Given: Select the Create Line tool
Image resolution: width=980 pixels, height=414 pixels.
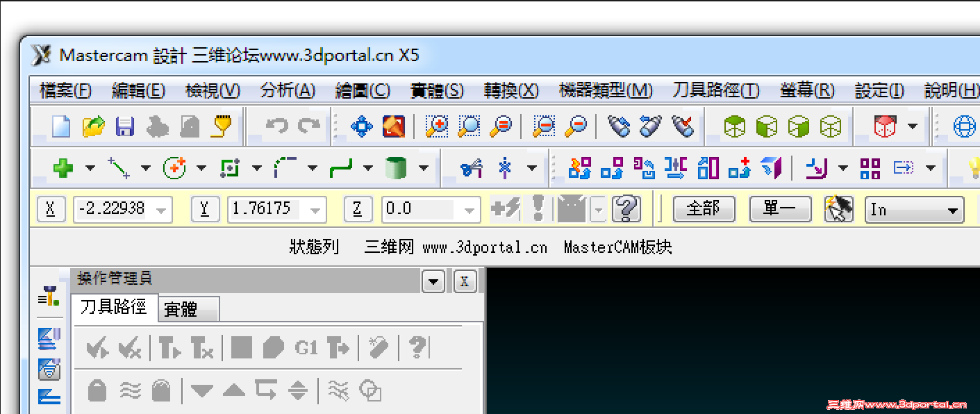Looking at the screenshot, I should [118, 167].
